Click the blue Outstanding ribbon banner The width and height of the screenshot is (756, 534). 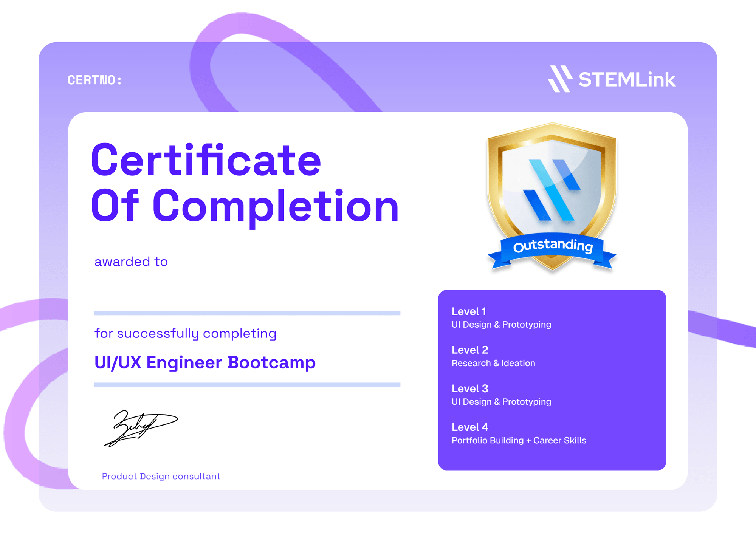[x=552, y=250]
